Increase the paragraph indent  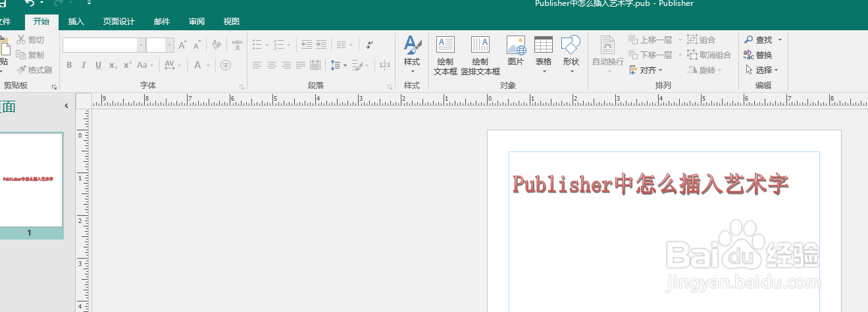tap(321, 45)
